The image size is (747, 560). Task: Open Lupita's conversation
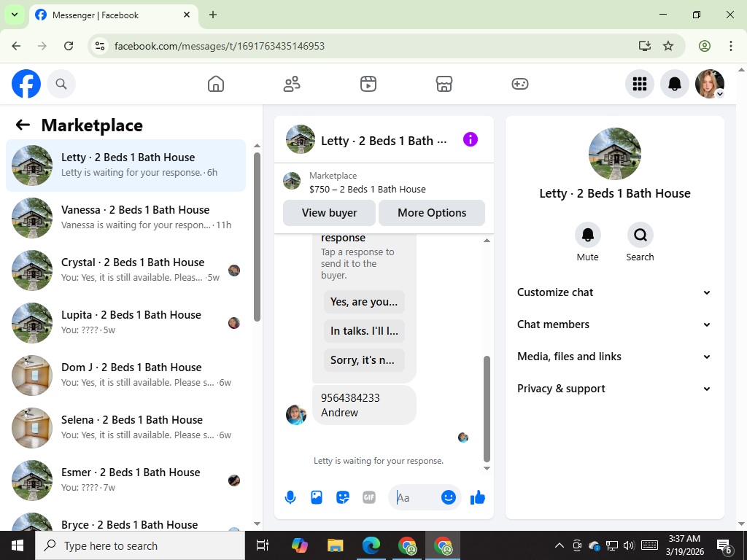[125, 322]
